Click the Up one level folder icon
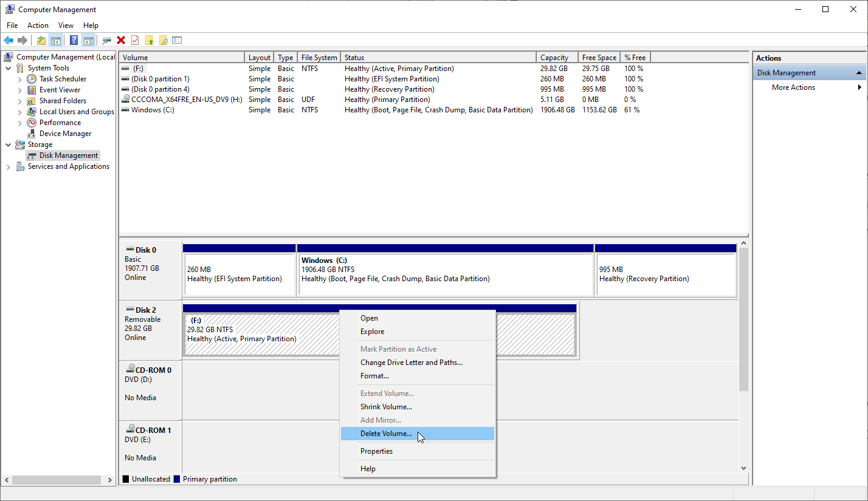 click(41, 40)
